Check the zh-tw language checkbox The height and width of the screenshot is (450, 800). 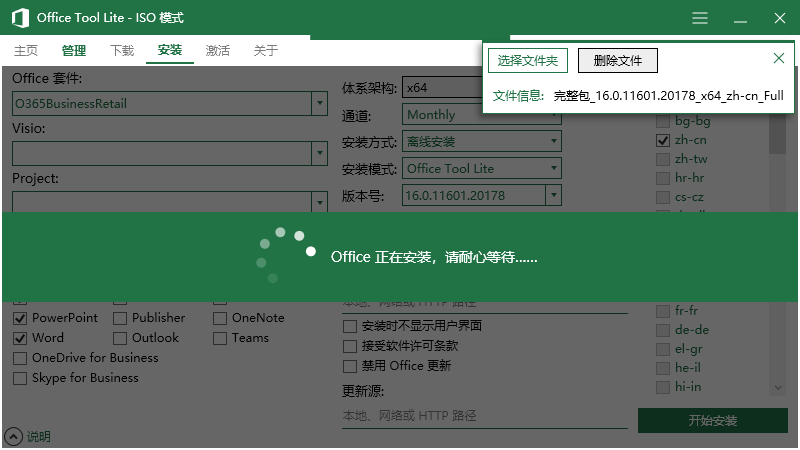click(x=663, y=159)
